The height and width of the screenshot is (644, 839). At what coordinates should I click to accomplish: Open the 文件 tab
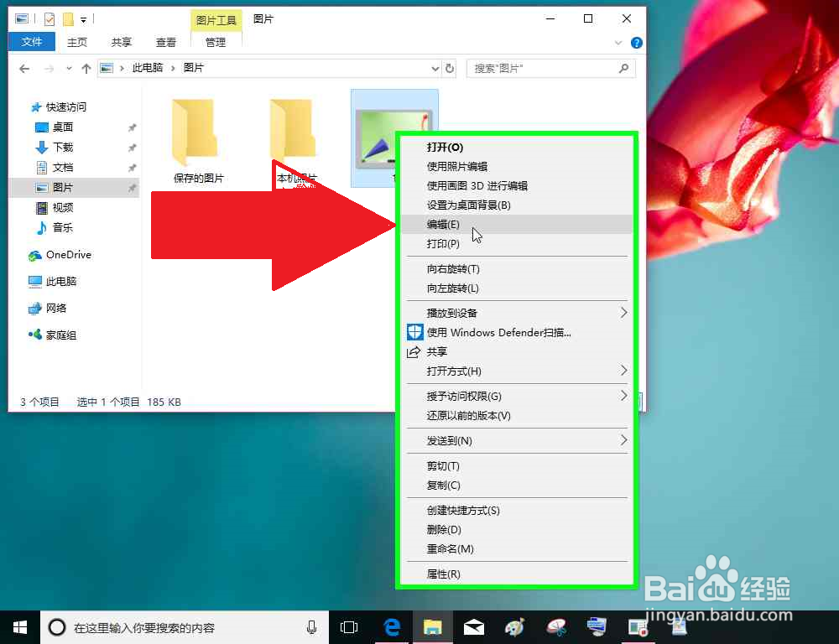point(32,42)
